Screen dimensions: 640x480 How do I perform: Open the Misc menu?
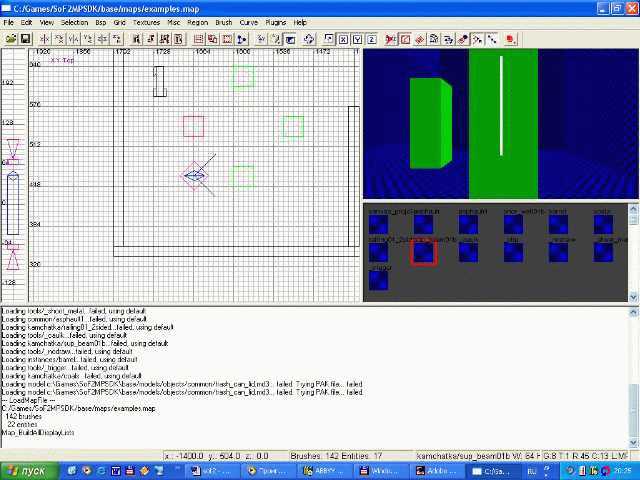pyautogui.click(x=173, y=22)
